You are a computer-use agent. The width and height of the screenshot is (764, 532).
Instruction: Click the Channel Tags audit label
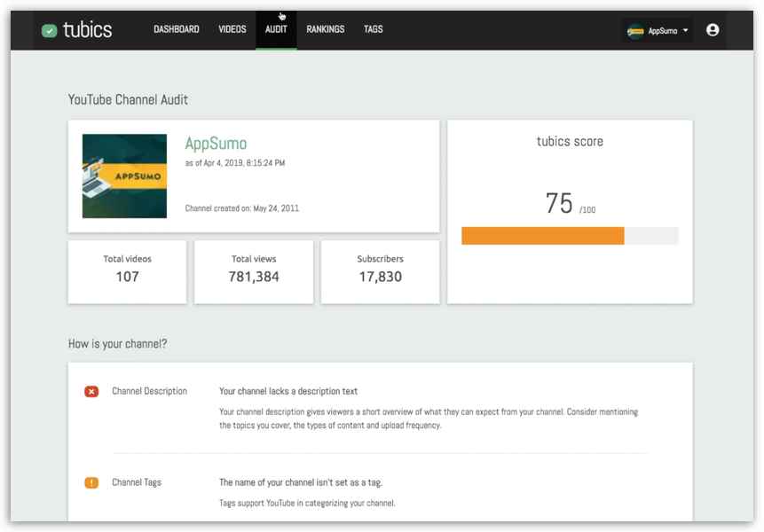[137, 483]
